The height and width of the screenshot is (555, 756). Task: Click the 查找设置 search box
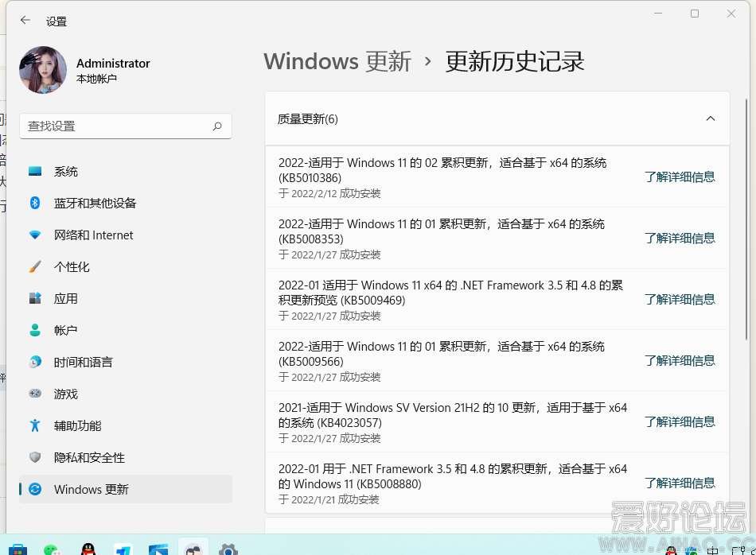pos(125,126)
